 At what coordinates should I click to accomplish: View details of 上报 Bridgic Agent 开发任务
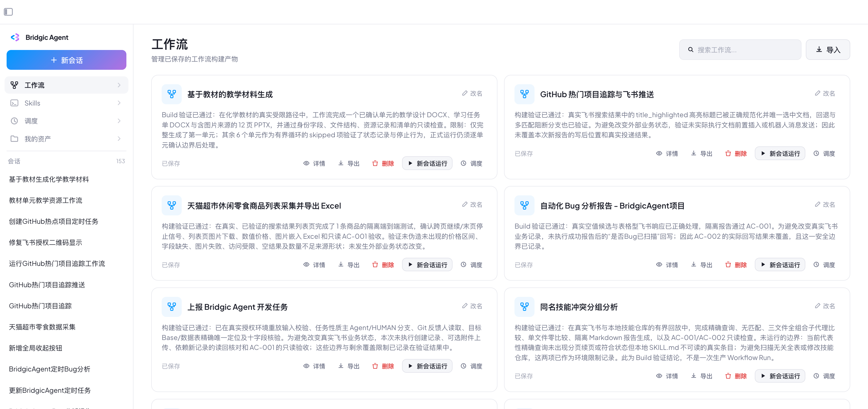(x=314, y=366)
